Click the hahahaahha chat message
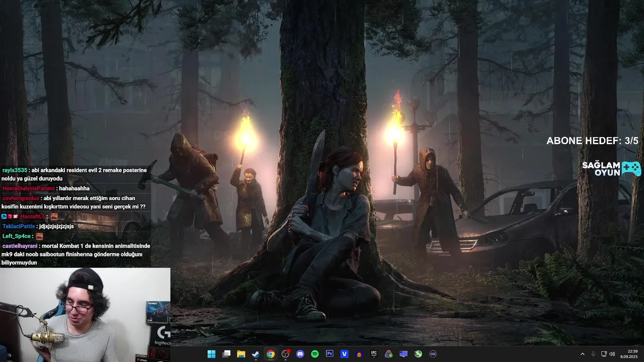The height and width of the screenshot is (362, 644). [x=74, y=189]
